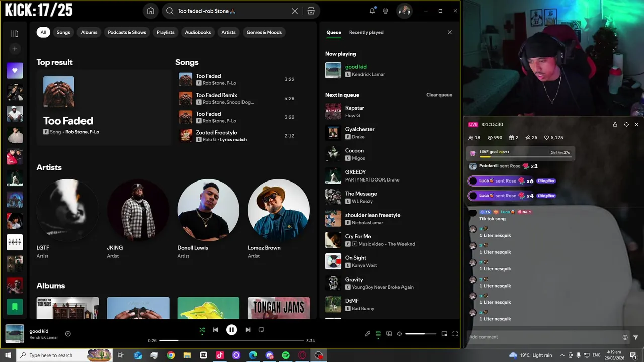This screenshot has width=644, height=362.
Task: Open Browse icon beside search bar
Action: (x=311, y=11)
